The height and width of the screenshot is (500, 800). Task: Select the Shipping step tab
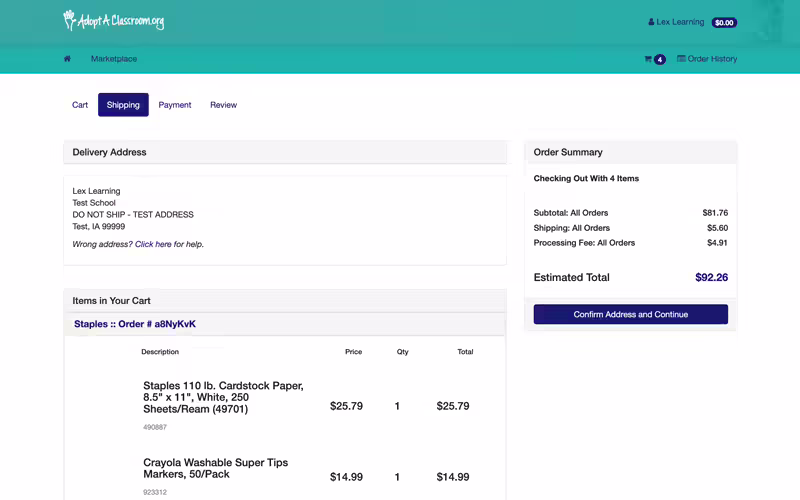[123, 105]
